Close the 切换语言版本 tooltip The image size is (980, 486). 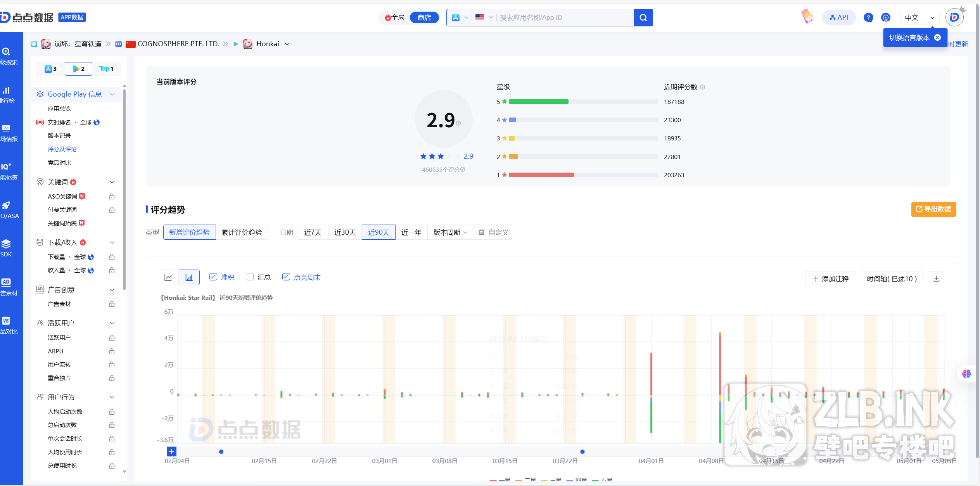(x=937, y=37)
